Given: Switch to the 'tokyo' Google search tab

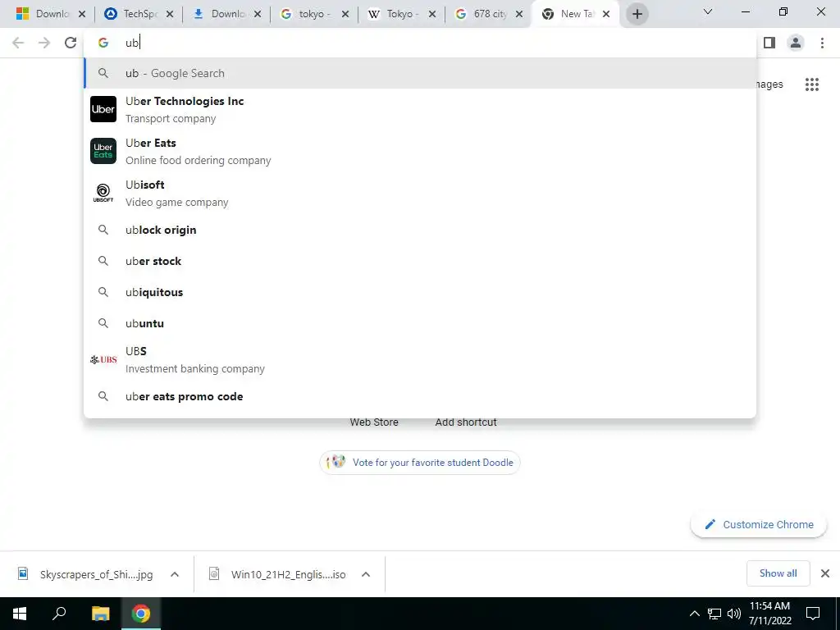Looking at the screenshot, I should 314,14.
